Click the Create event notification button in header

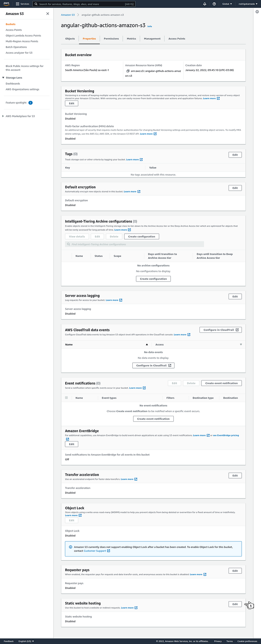point(221,383)
